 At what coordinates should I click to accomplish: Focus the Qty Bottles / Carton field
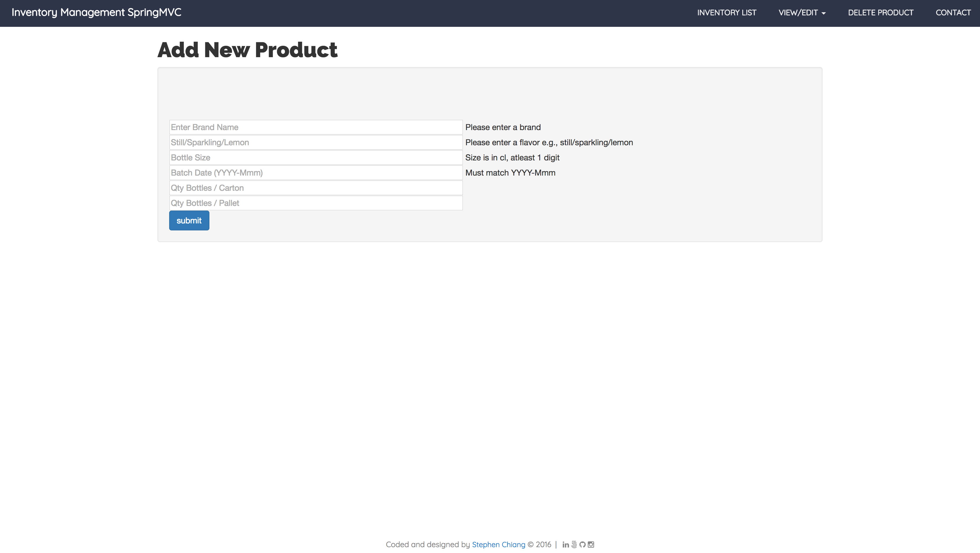click(316, 188)
